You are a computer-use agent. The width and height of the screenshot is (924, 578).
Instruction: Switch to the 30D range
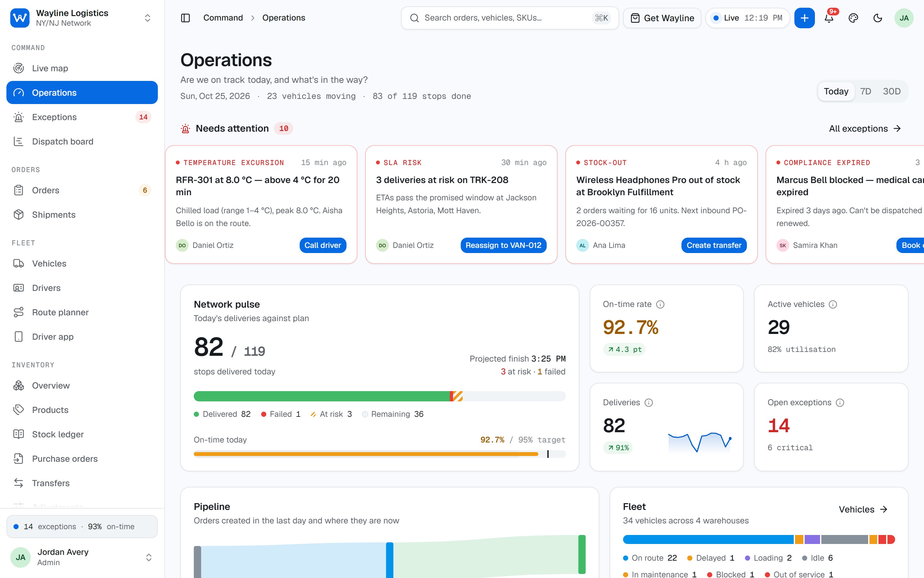pos(892,92)
